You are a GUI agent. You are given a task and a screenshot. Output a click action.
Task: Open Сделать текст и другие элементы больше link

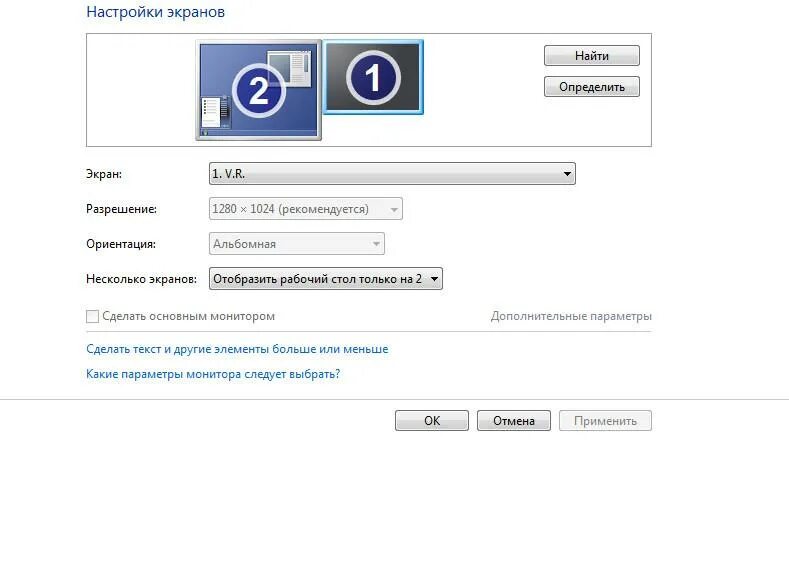click(x=237, y=349)
